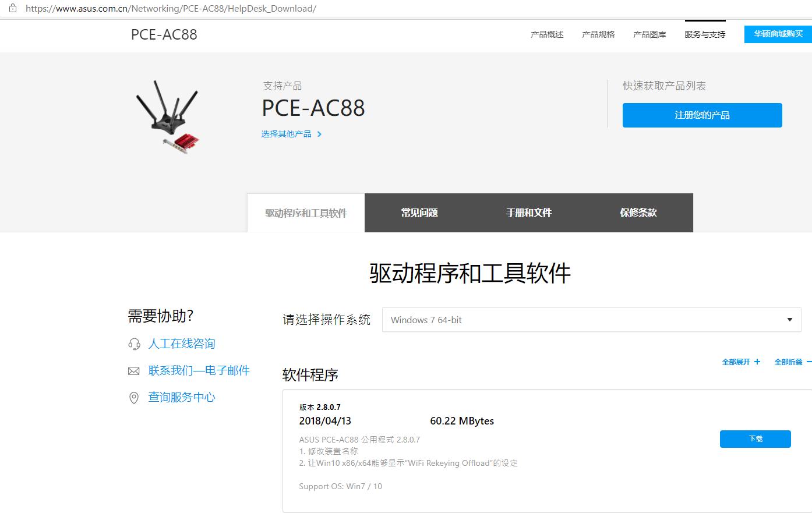Click the 下载 button for version 2.8.0.7
Image resolution: width=812 pixels, height=513 pixels.
tap(755, 438)
